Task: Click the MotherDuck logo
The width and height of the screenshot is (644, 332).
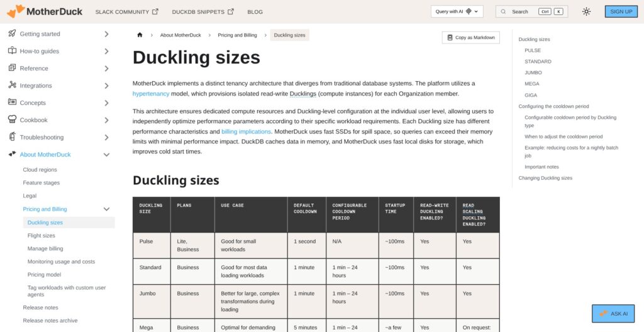Action: 45,11
